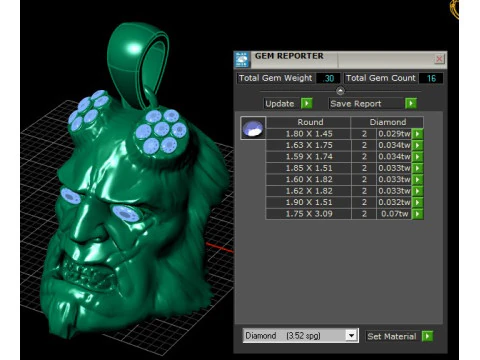This screenshot has width=480, height=360.
Task: Click the Total Gem Weight value field
Action: coord(328,78)
